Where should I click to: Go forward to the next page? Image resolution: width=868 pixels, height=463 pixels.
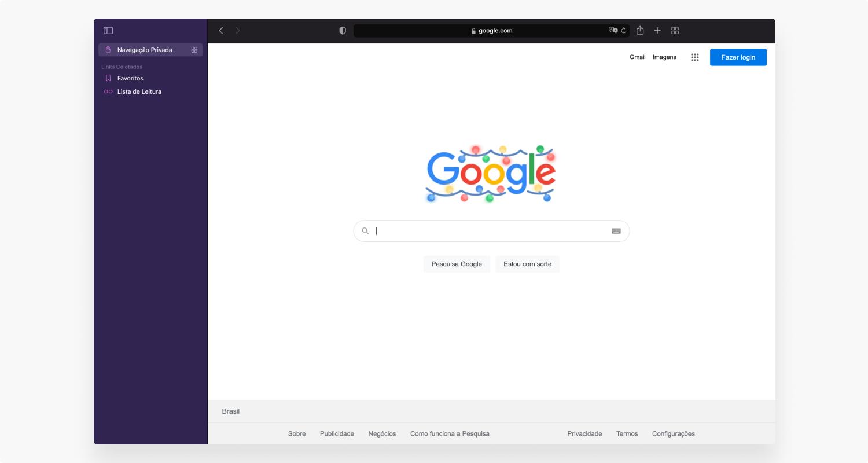238,31
